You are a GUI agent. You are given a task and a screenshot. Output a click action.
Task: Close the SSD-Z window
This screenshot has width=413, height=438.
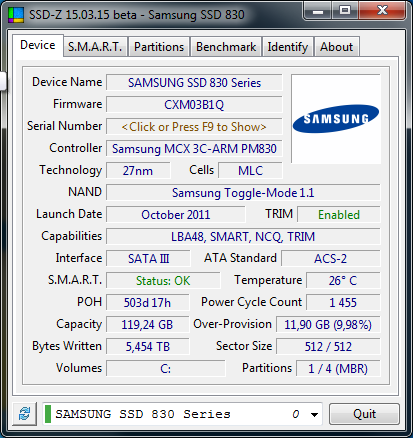[382, 10]
